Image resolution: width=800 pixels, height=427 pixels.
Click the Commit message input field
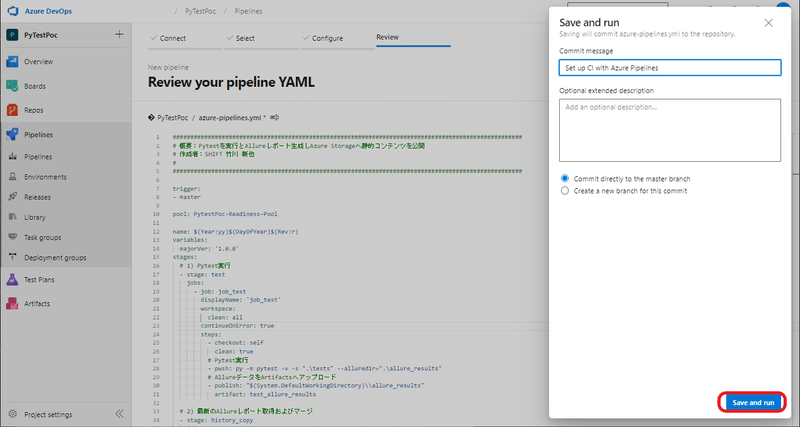670,68
